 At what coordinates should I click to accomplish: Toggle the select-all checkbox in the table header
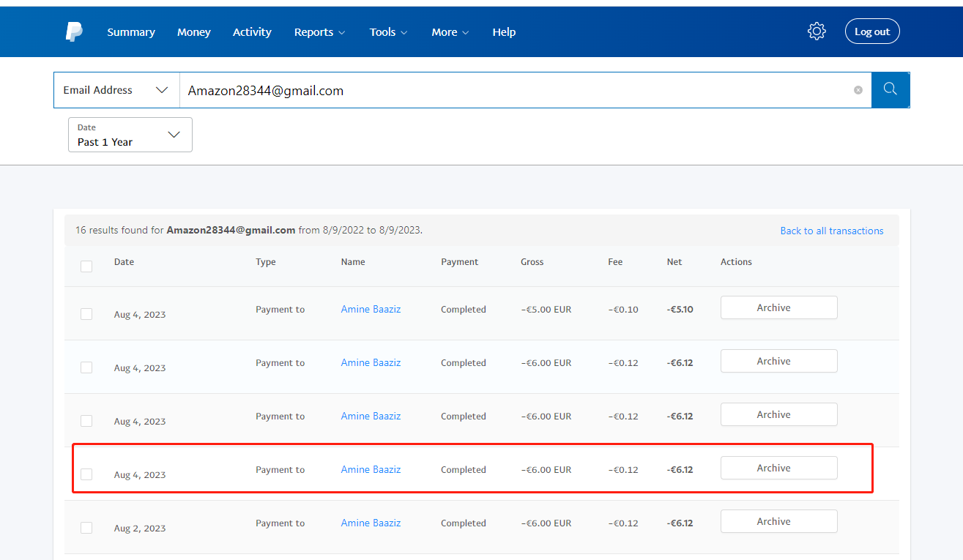pos(86,266)
